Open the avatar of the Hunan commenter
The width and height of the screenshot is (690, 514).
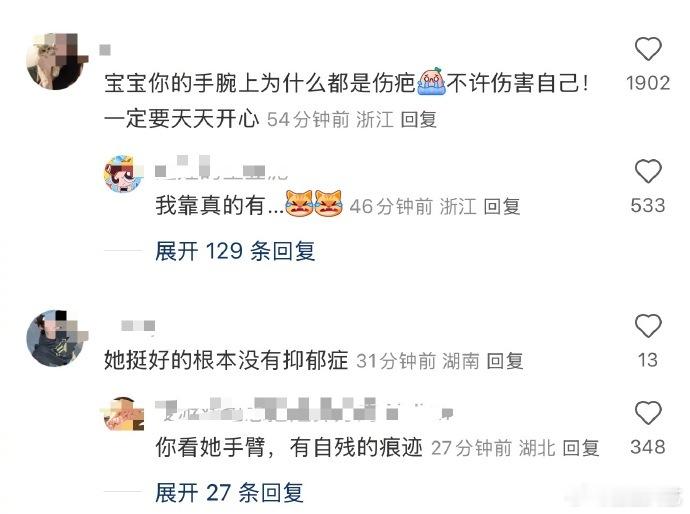point(56,338)
